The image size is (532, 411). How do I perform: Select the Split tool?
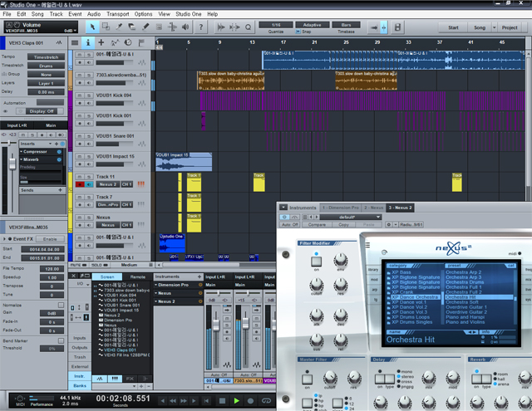119,27
